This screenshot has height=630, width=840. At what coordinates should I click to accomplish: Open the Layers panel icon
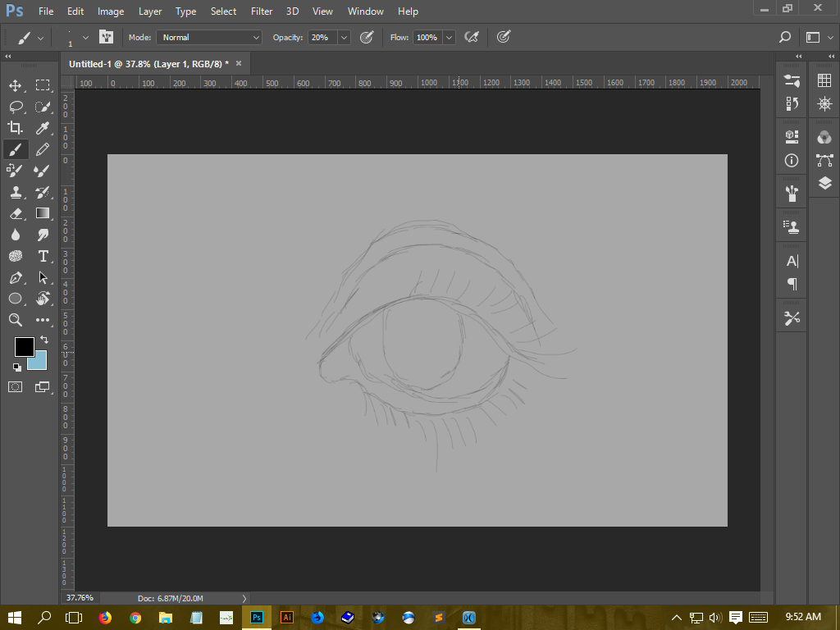tap(824, 184)
